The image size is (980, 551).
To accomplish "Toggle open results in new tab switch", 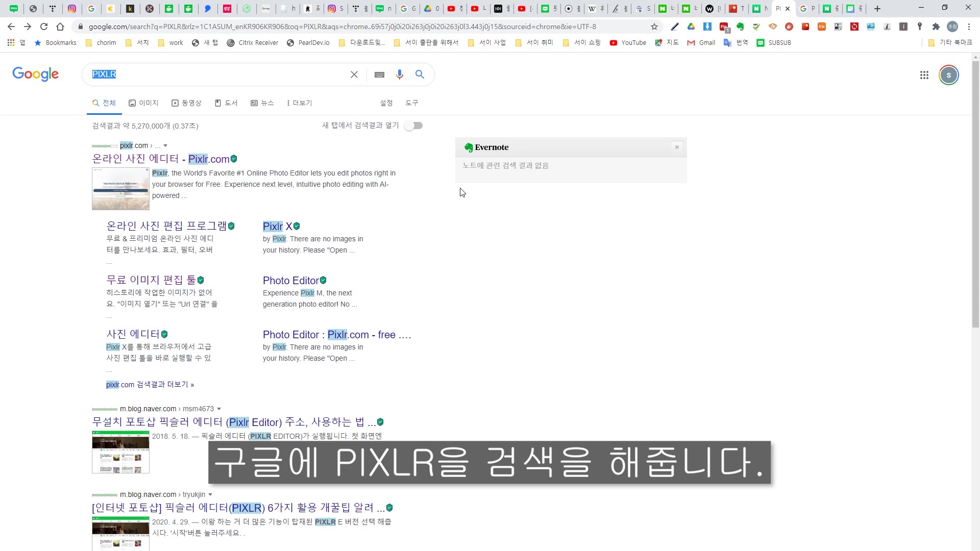I will (414, 126).
